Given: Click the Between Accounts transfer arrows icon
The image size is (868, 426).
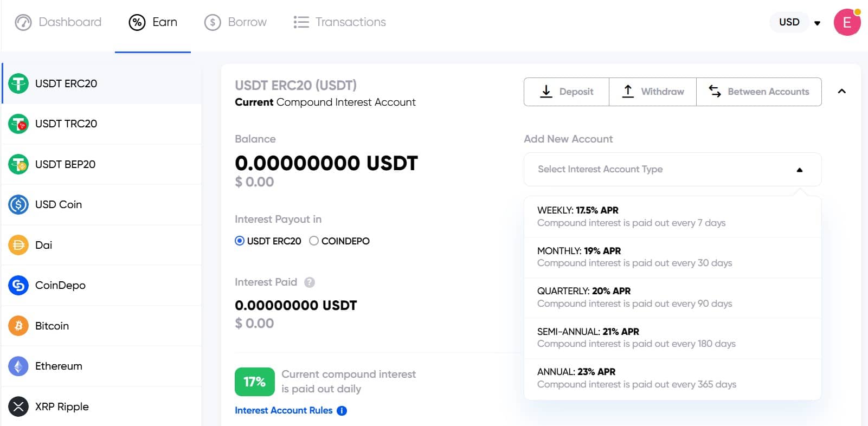Looking at the screenshot, I should tap(715, 92).
